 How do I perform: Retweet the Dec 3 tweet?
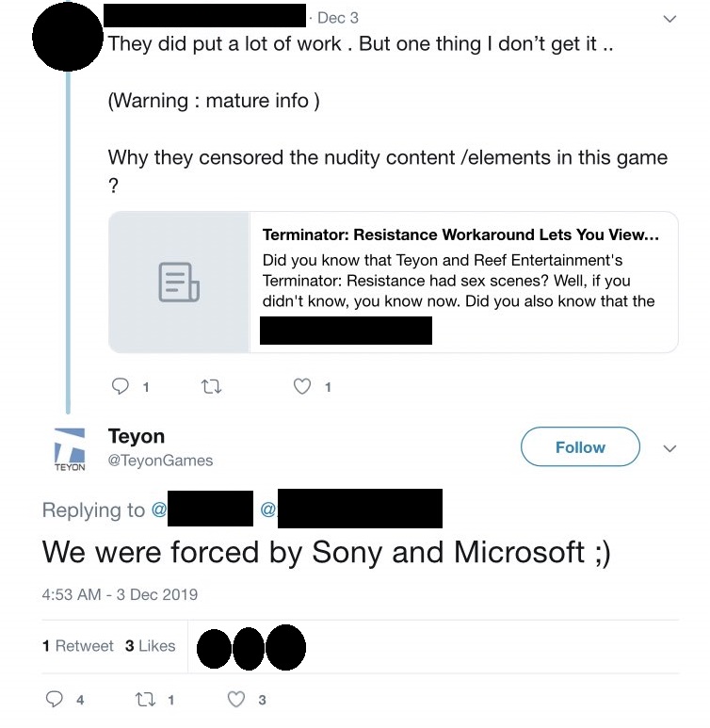211,386
